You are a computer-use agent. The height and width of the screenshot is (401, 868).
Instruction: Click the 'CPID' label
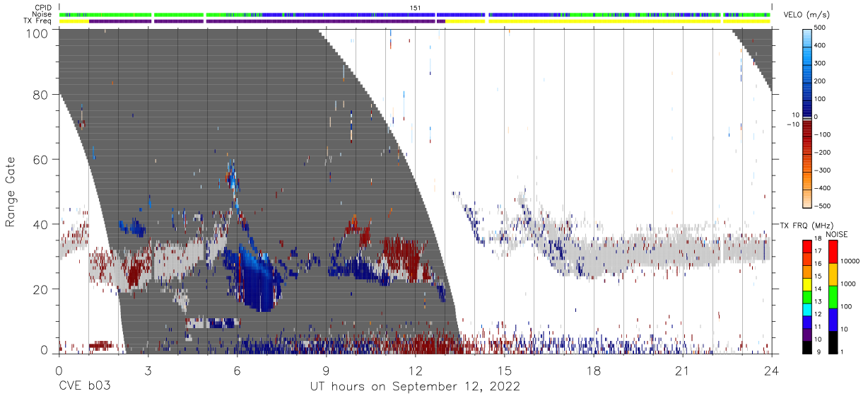pyautogui.click(x=44, y=8)
